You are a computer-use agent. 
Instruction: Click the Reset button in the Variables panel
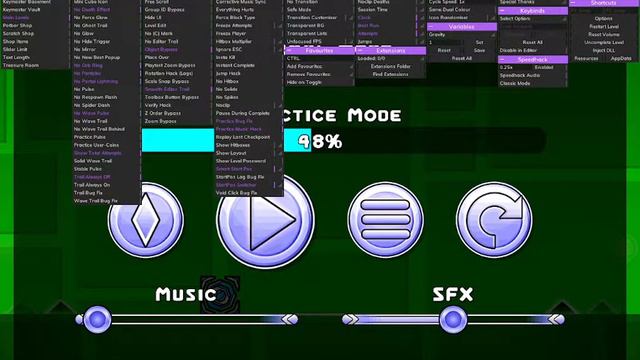[444, 51]
